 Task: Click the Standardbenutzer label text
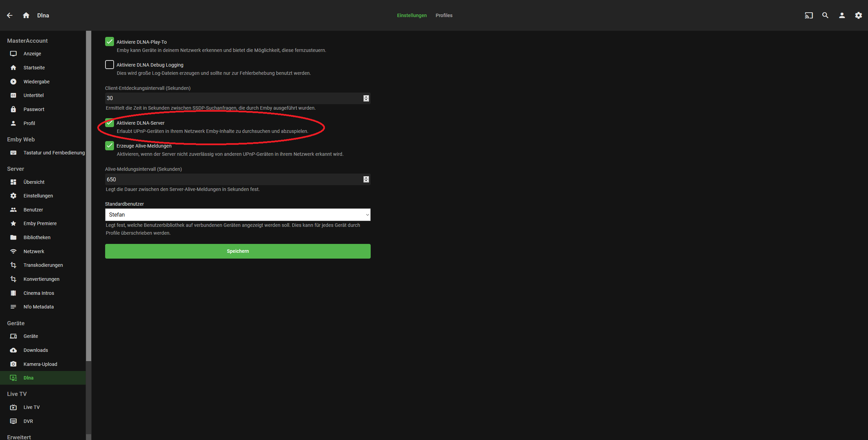click(x=124, y=204)
